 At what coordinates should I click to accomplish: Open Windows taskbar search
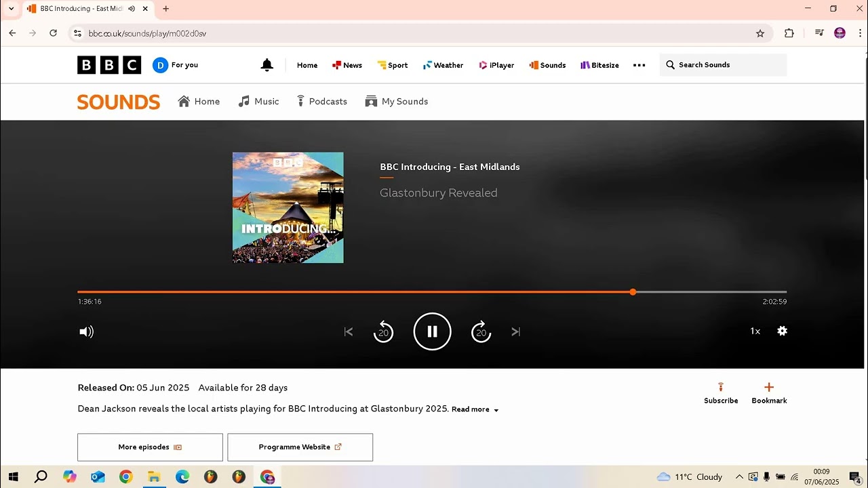coord(41,477)
